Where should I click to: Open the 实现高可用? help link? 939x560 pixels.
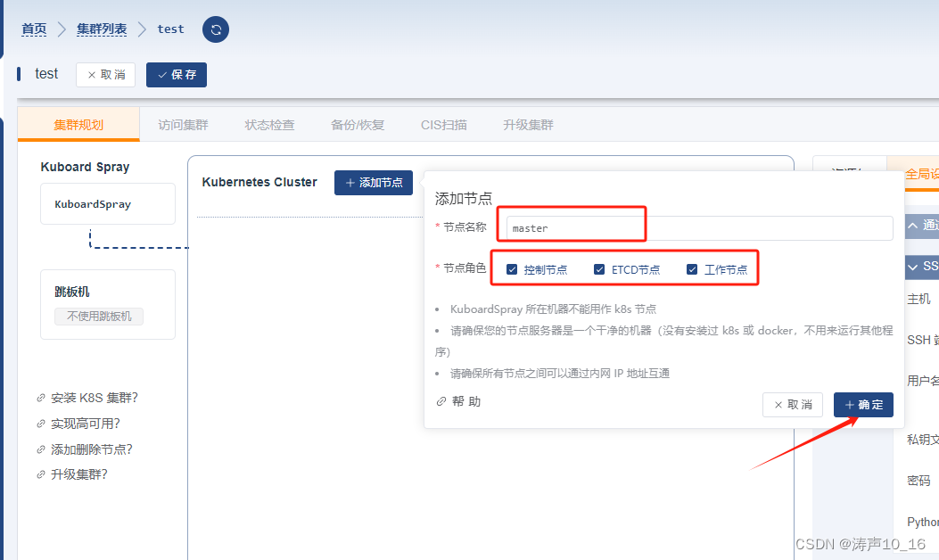[86, 424]
